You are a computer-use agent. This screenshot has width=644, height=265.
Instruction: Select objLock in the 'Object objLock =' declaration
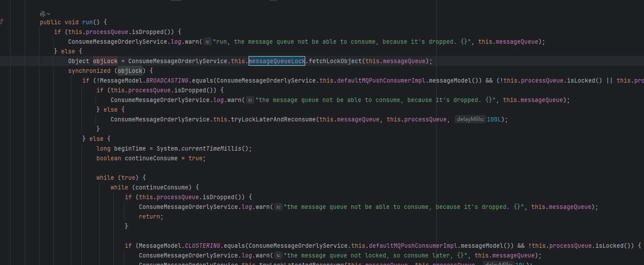point(105,61)
